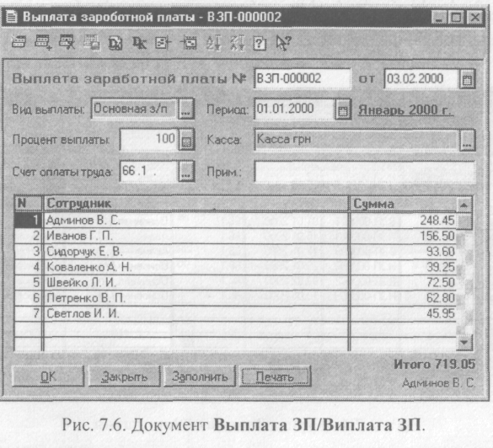493x448 pixels.
Task: Click the Январь 2000 г. period link
Action: (405, 110)
